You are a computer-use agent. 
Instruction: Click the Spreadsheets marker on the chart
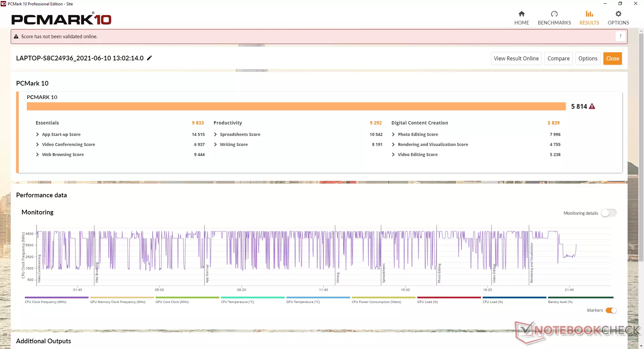[384, 273]
